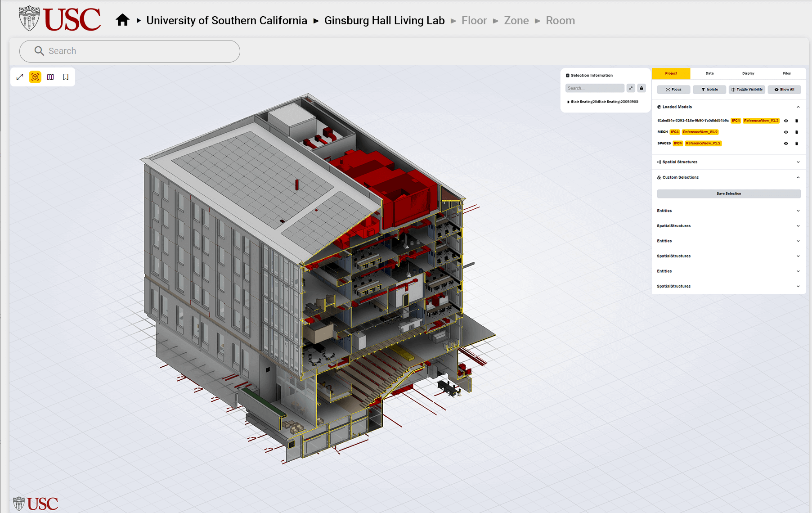Click the SPACES model name
Screen dimensions: 812x513
click(x=664, y=143)
